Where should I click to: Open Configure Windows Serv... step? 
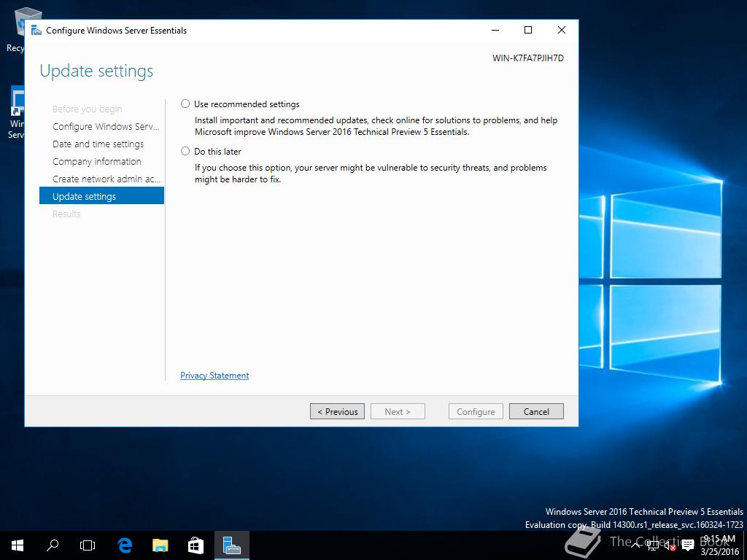click(106, 127)
